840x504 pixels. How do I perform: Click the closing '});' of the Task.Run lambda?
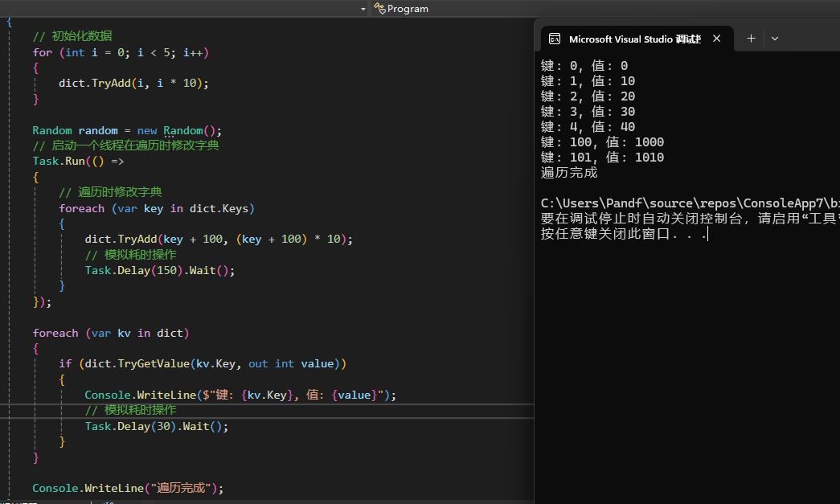43,302
